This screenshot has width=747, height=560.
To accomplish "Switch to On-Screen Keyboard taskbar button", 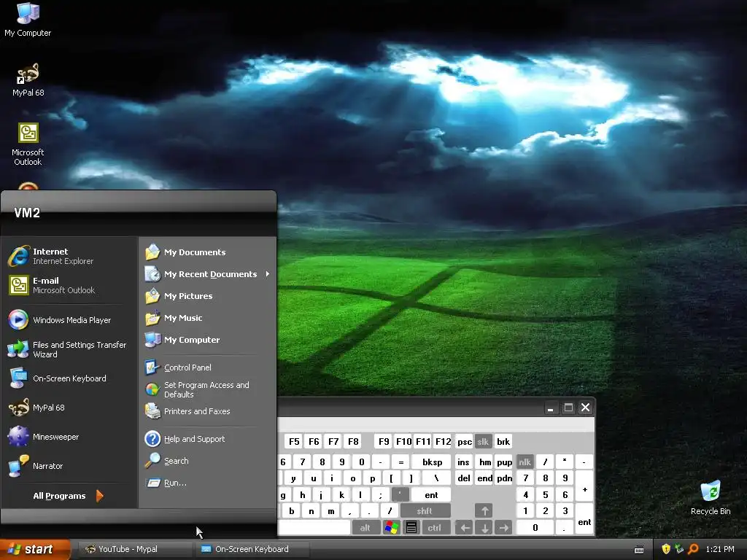I will coord(252,549).
